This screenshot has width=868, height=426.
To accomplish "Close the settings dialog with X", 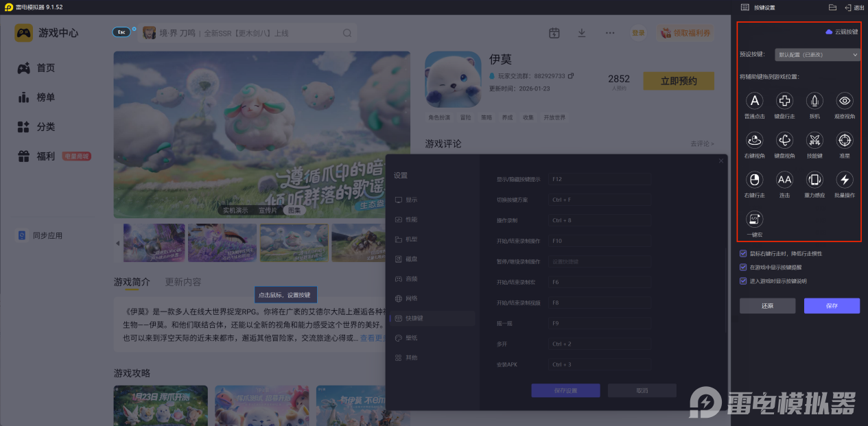I will [x=720, y=161].
